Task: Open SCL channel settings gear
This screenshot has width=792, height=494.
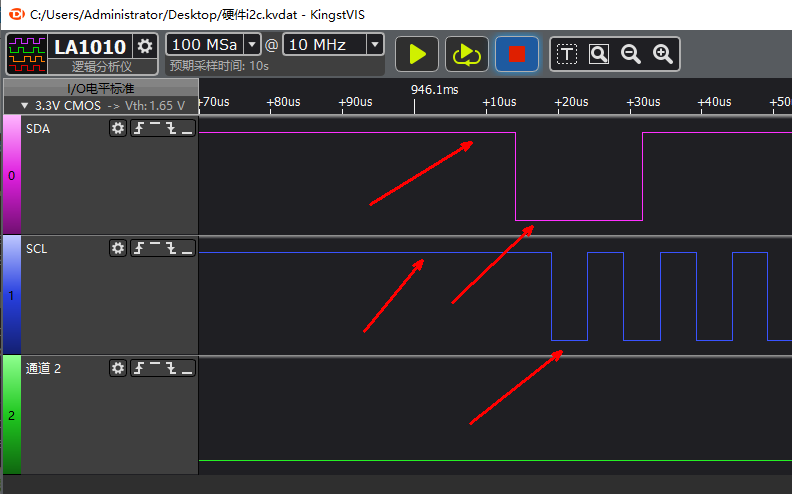Action: 118,248
